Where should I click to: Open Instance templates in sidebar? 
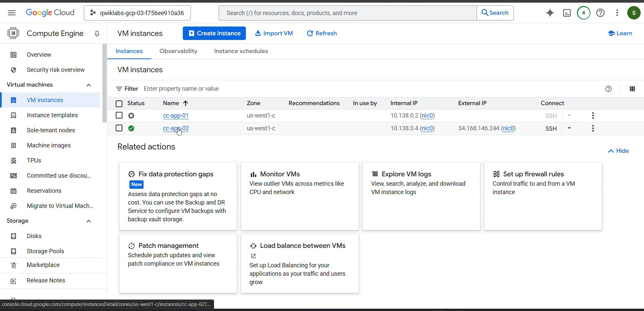[x=52, y=115]
